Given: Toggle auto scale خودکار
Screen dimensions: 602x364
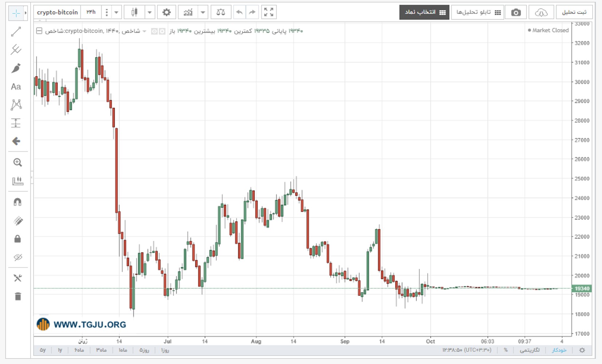Looking at the screenshot, I should [559, 350].
